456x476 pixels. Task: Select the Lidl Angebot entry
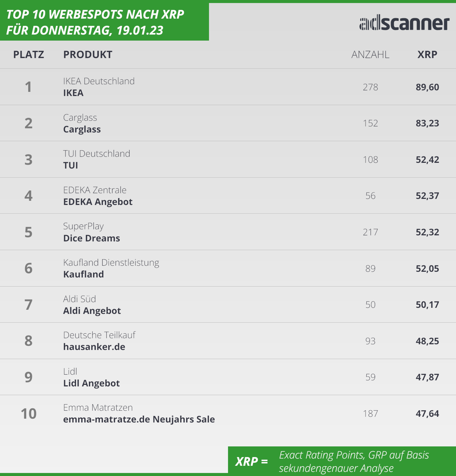pyautogui.click(x=92, y=383)
